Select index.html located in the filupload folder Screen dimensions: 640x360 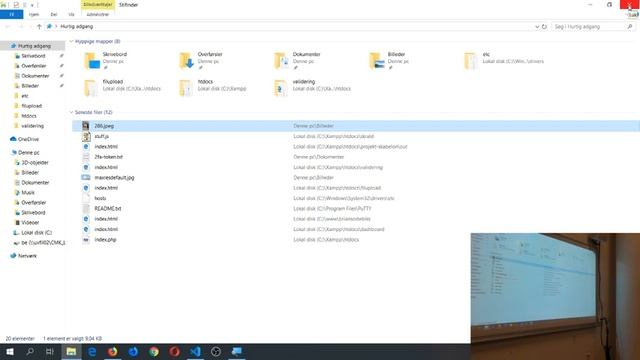click(355, 188)
